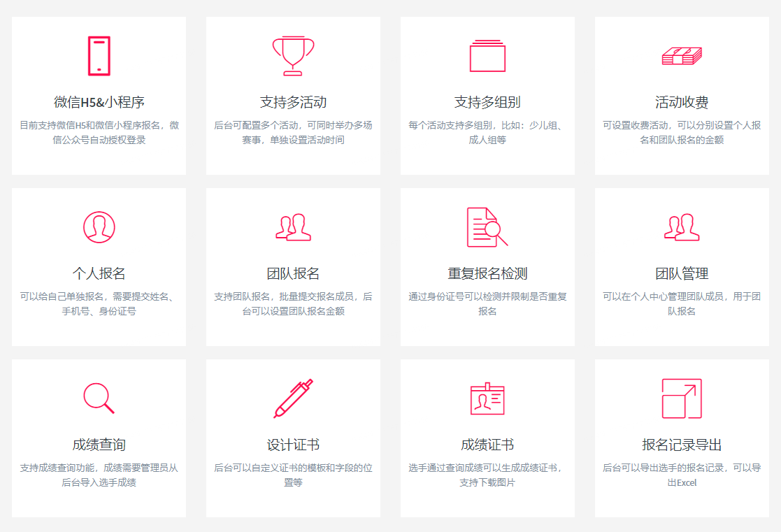Click the 报名记录导出 title
781x532 pixels.
(x=682, y=445)
